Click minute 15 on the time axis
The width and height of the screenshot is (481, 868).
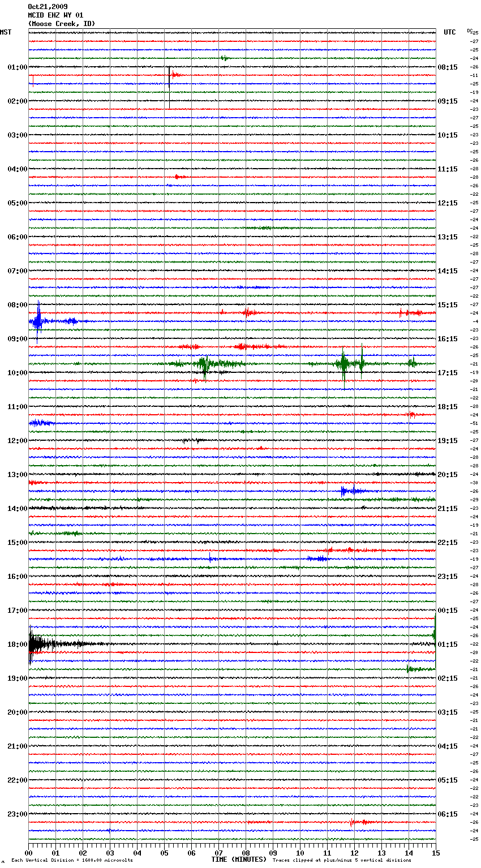(435, 853)
